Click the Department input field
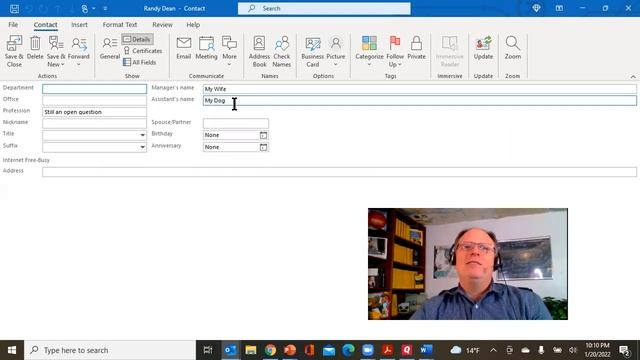 pos(94,89)
